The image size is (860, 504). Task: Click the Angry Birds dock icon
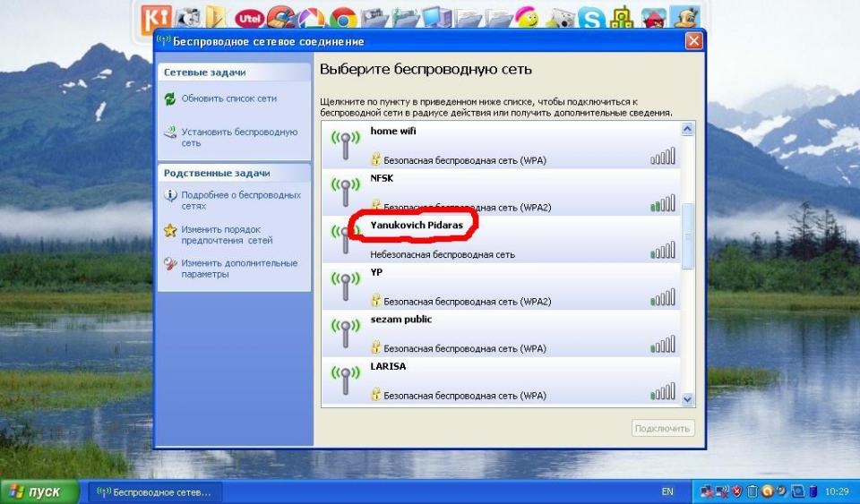pos(653,17)
